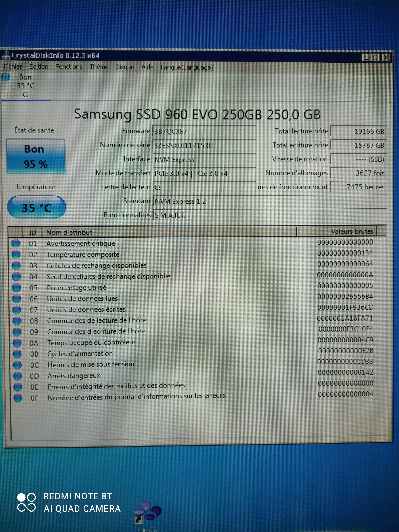The image size is (399, 532).
Task: Click status circle for Pourcentage utilisé row
Action: tap(16, 287)
